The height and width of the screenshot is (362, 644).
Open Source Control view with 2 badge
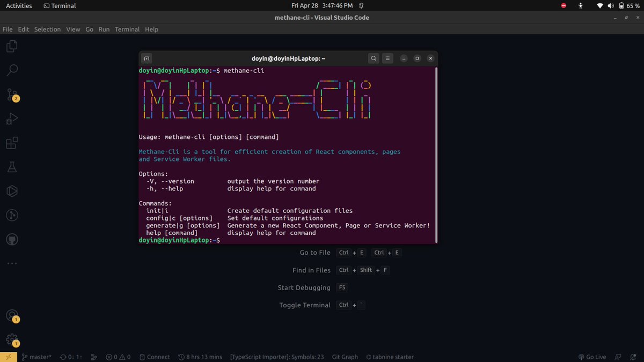tap(12, 95)
